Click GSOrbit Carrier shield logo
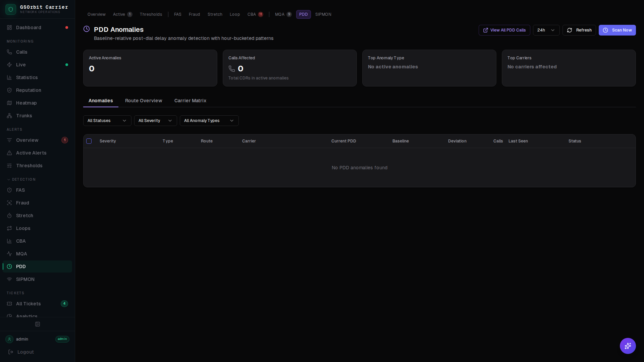 11,9
